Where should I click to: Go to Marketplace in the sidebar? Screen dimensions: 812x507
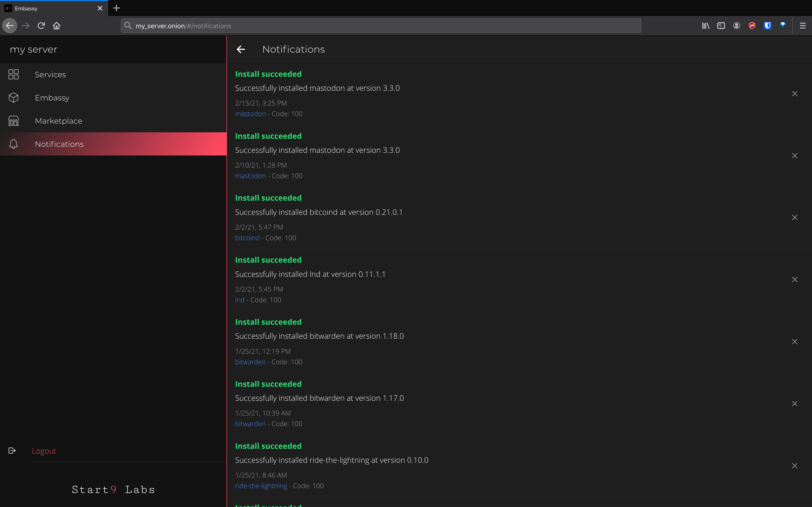point(58,121)
